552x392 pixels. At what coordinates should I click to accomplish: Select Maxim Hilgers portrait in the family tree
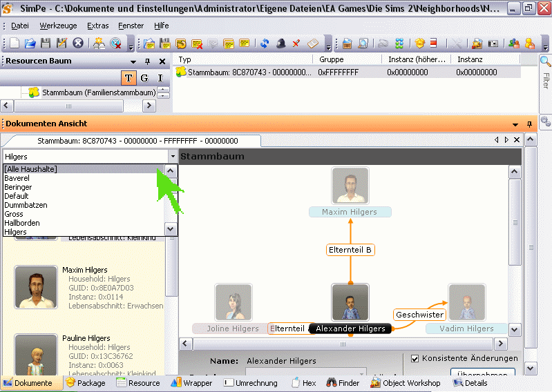tap(350, 186)
